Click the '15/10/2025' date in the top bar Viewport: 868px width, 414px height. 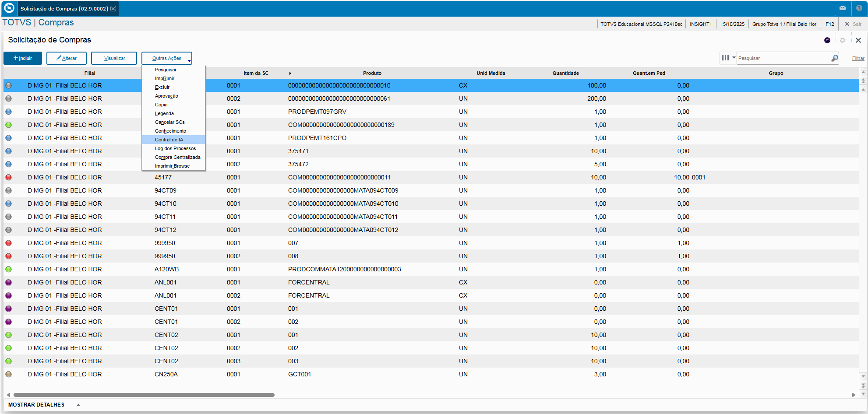click(x=732, y=24)
